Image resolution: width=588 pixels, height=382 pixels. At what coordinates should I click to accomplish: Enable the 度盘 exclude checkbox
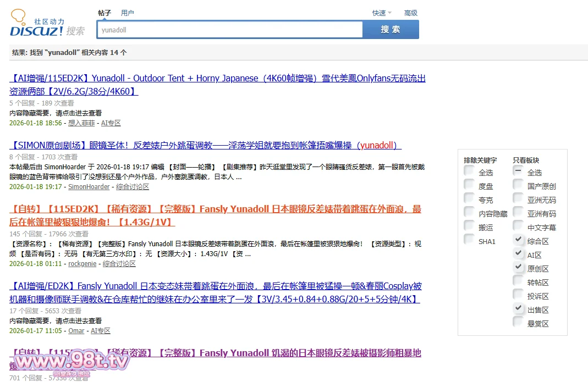tap(469, 186)
